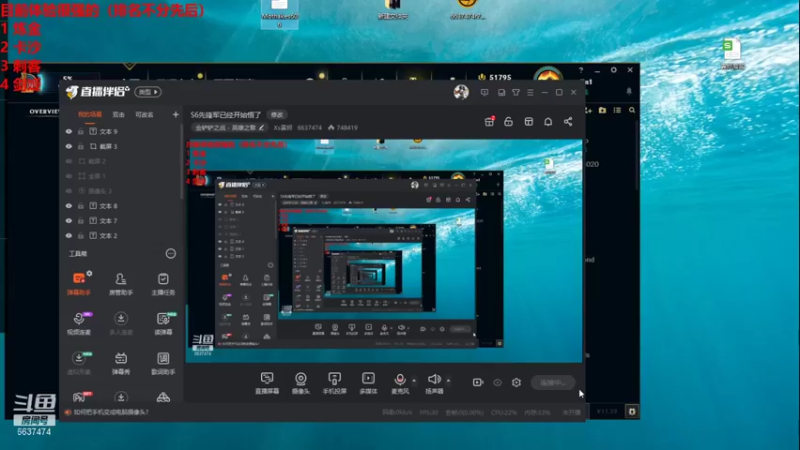The image size is (800, 450).
Task: Switch to the 我的场景 tab
Action: [x=90, y=115]
